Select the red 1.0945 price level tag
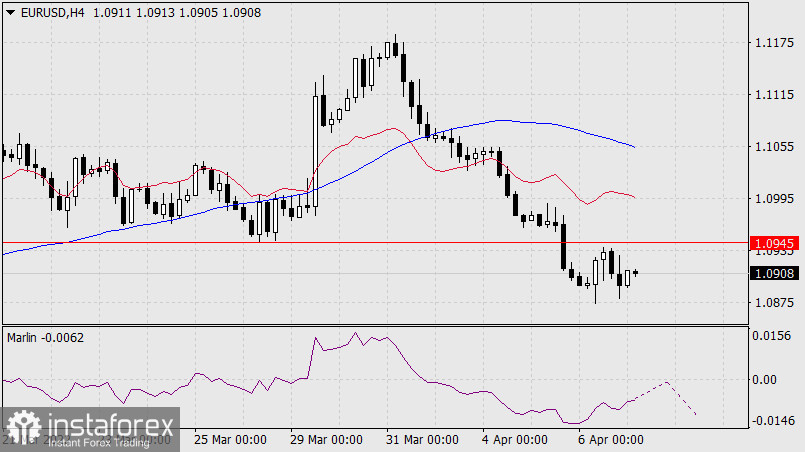The image size is (805, 452). pos(776,243)
